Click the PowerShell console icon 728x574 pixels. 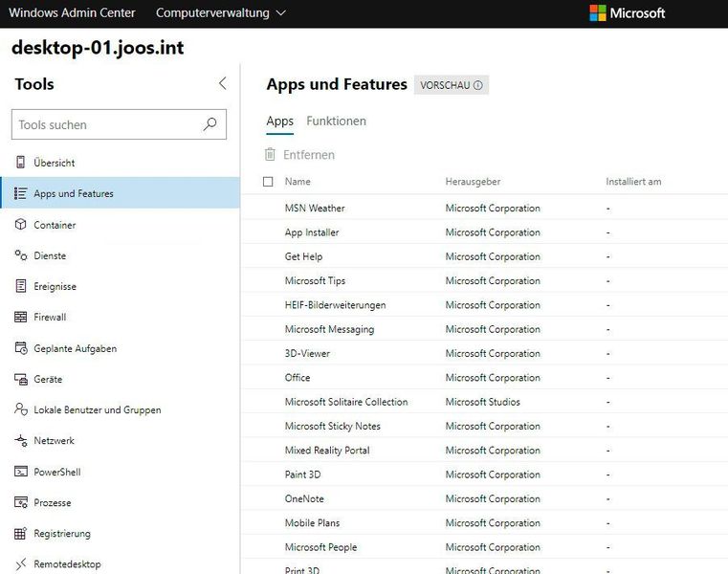point(21,472)
